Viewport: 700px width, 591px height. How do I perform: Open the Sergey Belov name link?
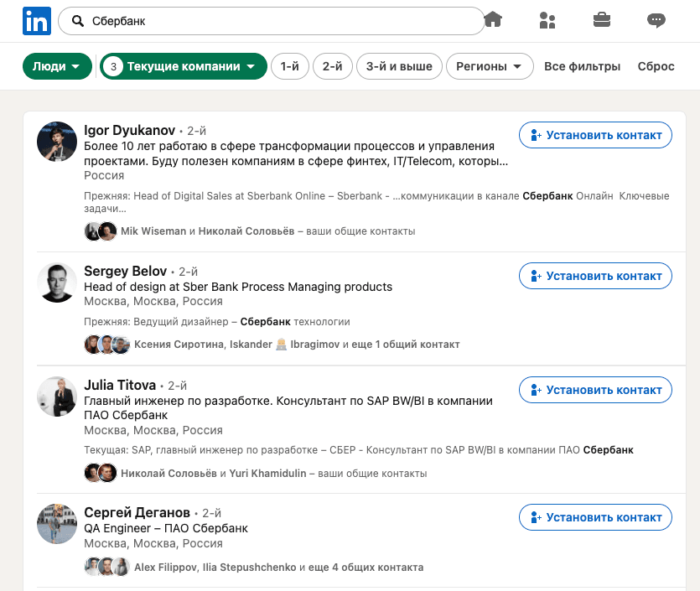click(x=126, y=271)
